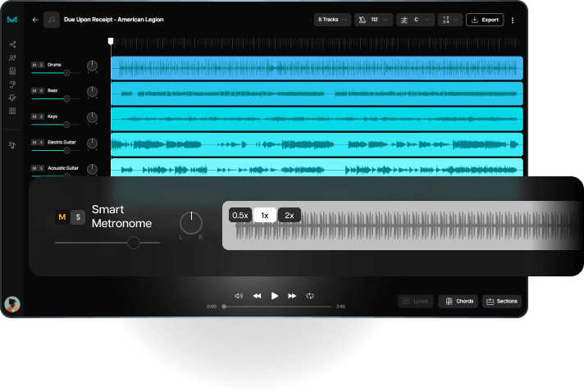Select the 2x metronome speed option
Screen dimensions: 584x392
pyautogui.click(x=290, y=216)
